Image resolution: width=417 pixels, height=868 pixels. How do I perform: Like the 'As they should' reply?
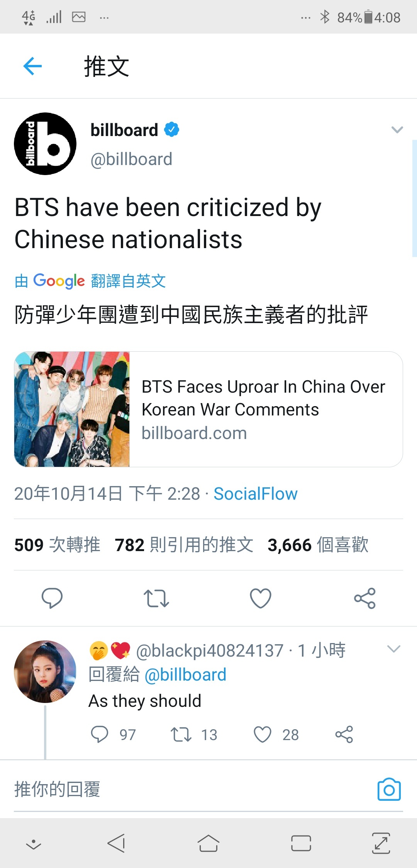tap(263, 734)
